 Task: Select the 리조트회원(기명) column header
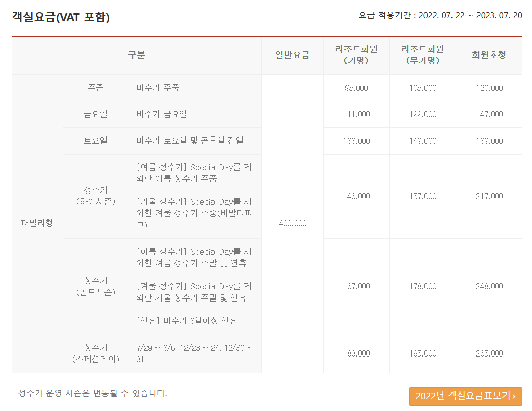356,55
